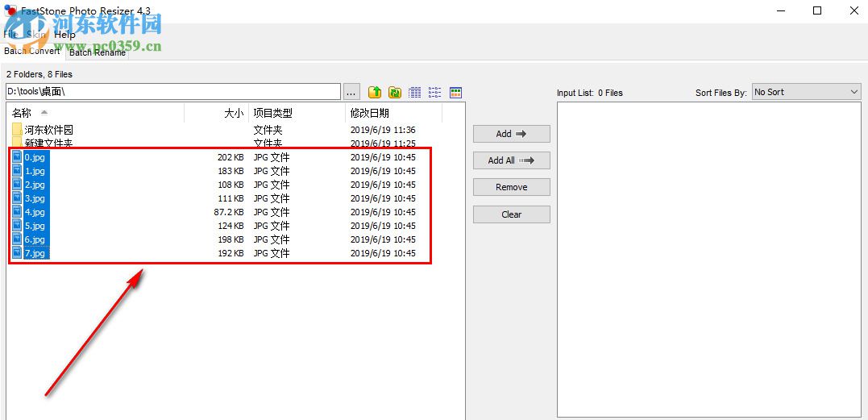Screen dimensions: 868x420
Task: Click the date cell of 7.jpg
Action: tap(383, 253)
